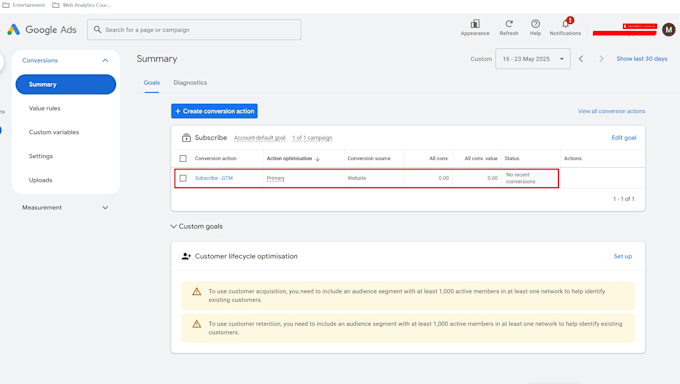This screenshot has width=680, height=384.
Task: Open the Help icon
Action: pos(535,24)
